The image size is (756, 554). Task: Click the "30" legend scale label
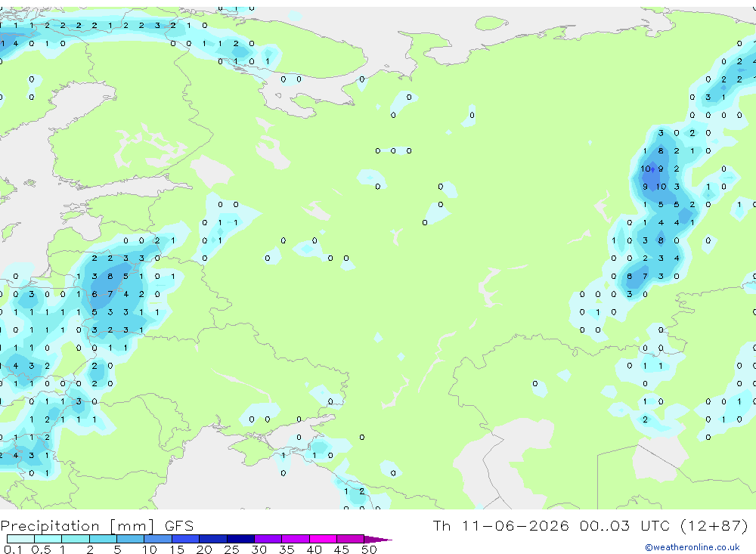coord(259,549)
